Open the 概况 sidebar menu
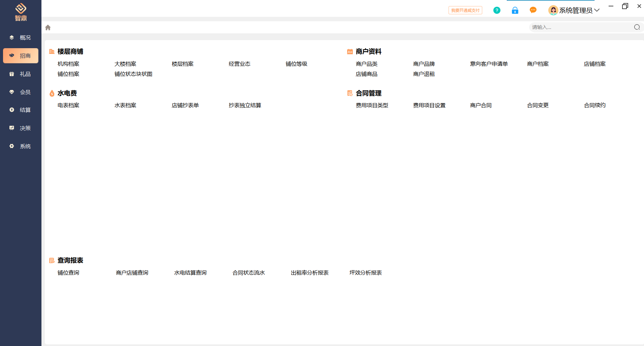 pyautogui.click(x=21, y=38)
